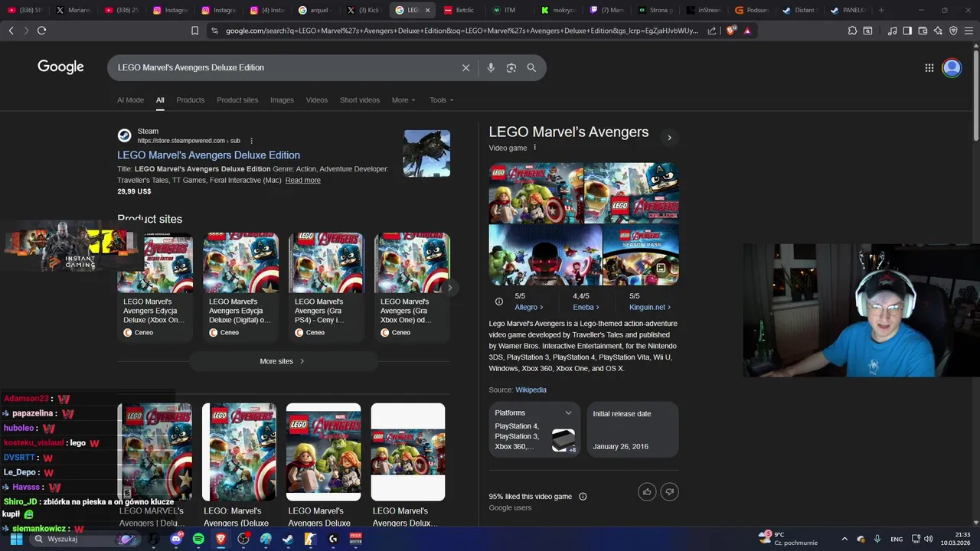Show hidden system tray icons
Viewport: 980px width, 551px height.
point(844,539)
